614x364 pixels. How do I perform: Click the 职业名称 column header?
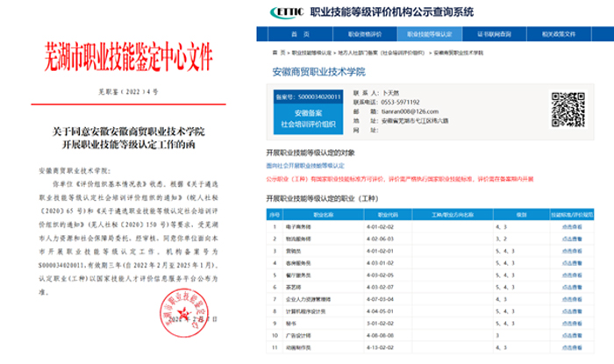pos(324,215)
